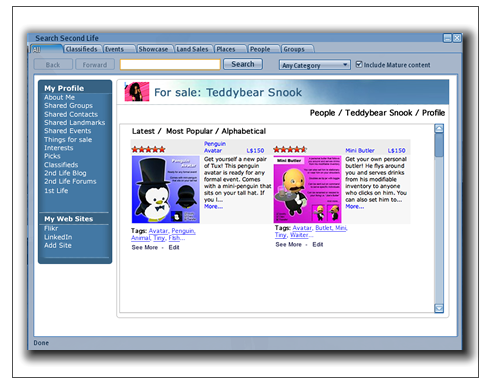Click the Search button
The width and height of the screenshot is (488, 383).
(243, 64)
